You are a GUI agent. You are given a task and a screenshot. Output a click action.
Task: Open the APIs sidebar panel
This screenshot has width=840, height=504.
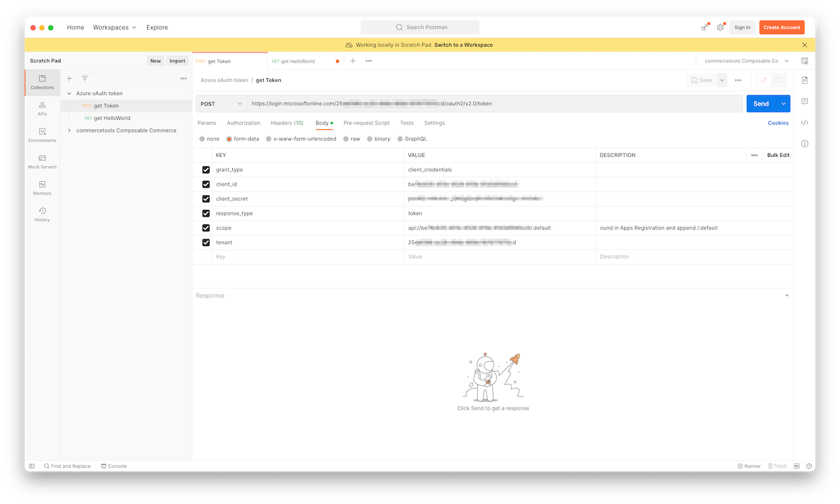point(42,108)
